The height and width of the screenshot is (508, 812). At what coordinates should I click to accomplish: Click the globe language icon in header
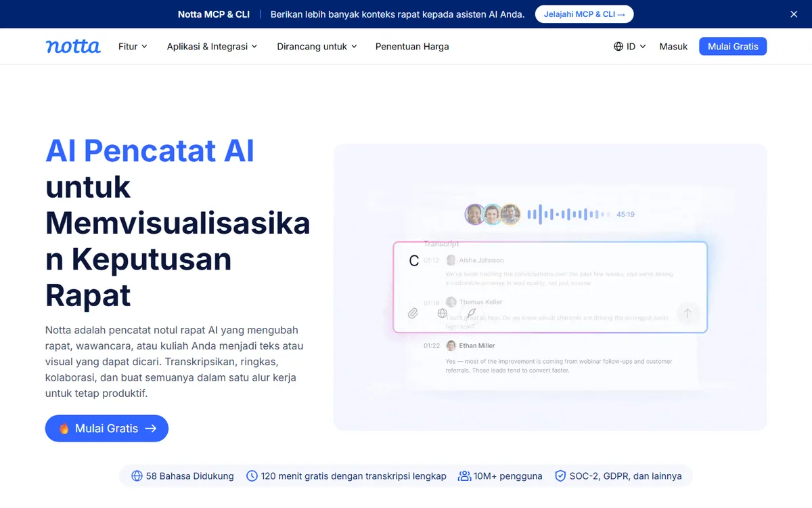point(618,47)
